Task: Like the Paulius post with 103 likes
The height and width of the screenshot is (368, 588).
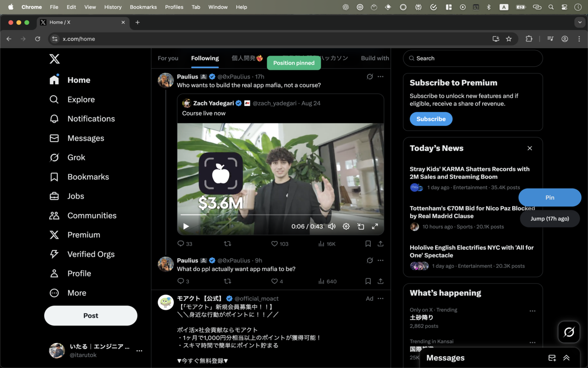Action: [275, 244]
